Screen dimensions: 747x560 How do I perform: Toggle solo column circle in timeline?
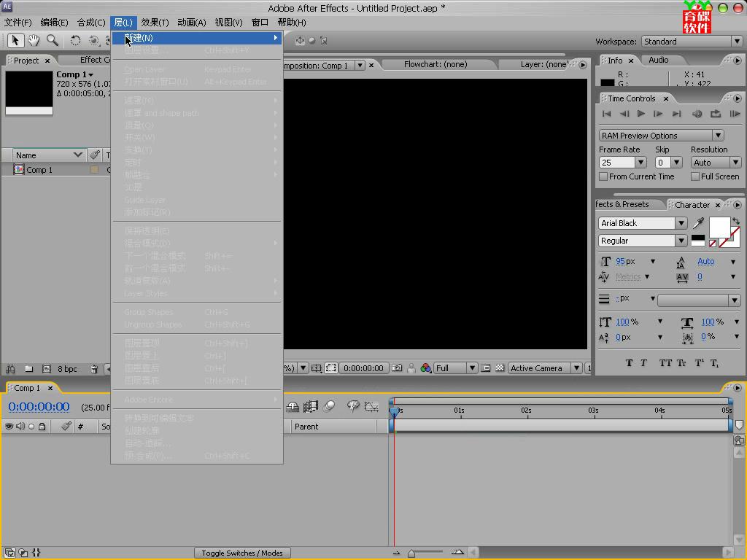(x=31, y=427)
